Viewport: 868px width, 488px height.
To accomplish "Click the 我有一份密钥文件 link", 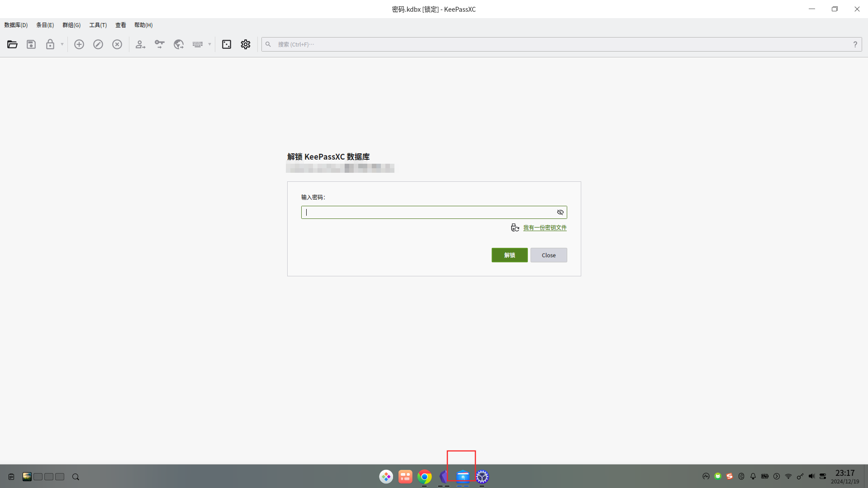I will point(545,227).
